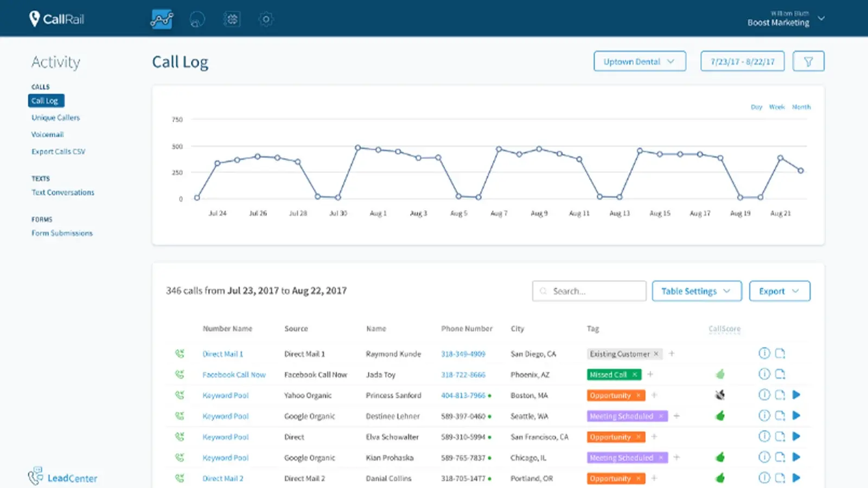Add a tag to the Jada Toy call
Screen dimensions: 868x488
click(650, 374)
